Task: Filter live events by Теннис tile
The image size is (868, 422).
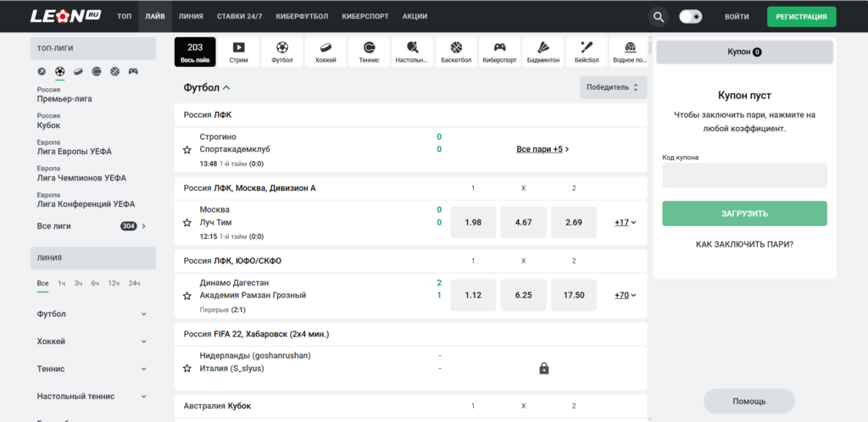Action: coord(370,52)
